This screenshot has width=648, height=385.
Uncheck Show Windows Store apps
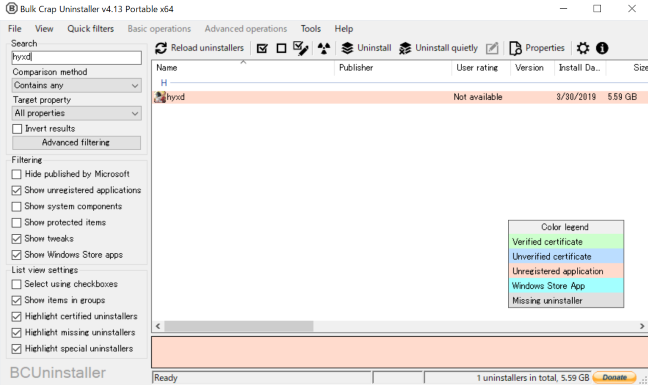click(x=17, y=255)
